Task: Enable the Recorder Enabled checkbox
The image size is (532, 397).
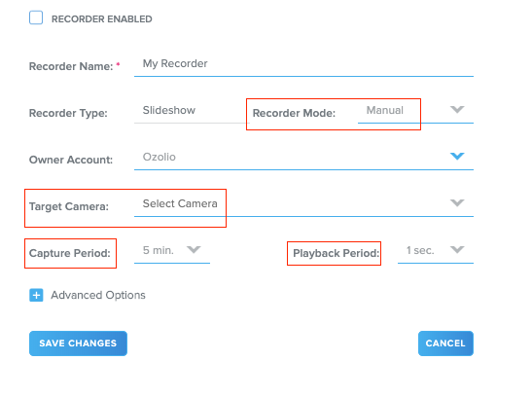Action: (36, 18)
